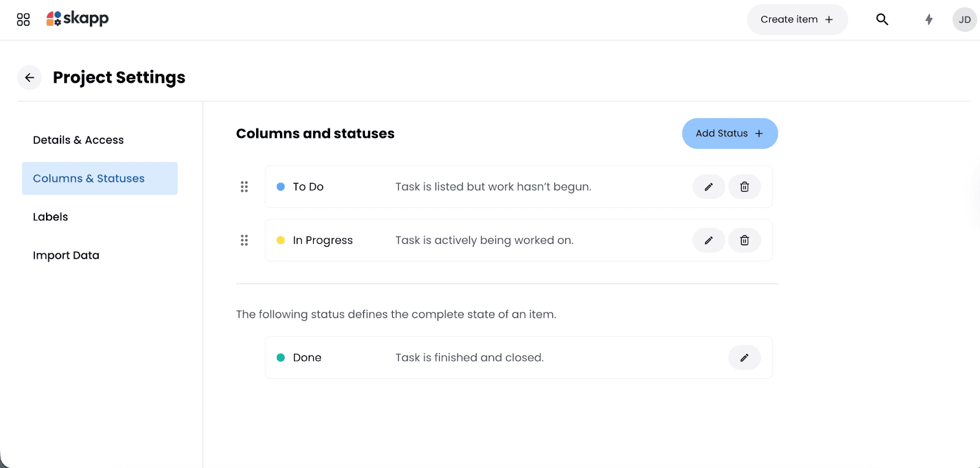The image size is (980, 468).
Task: Click the yellow In Progress color dot
Action: pyautogui.click(x=281, y=240)
